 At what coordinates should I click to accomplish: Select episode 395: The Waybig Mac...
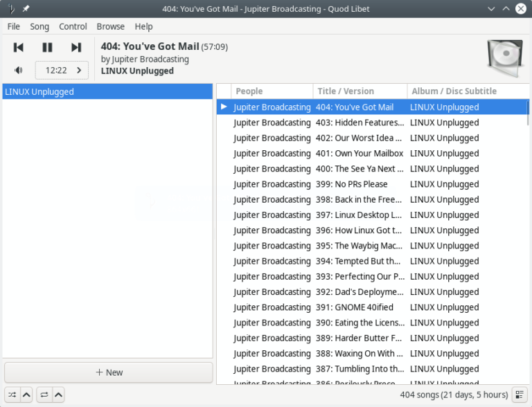click(371, 246)
